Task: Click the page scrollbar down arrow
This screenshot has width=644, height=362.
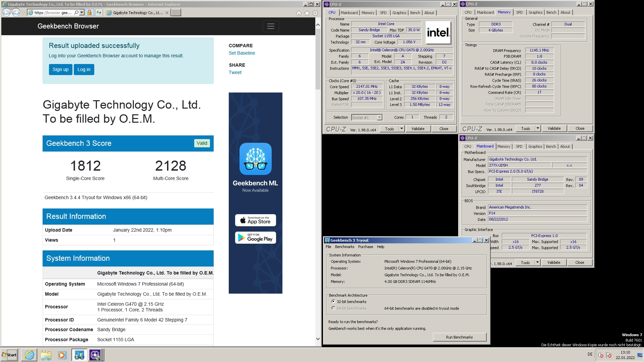Action: click(318, 339)
